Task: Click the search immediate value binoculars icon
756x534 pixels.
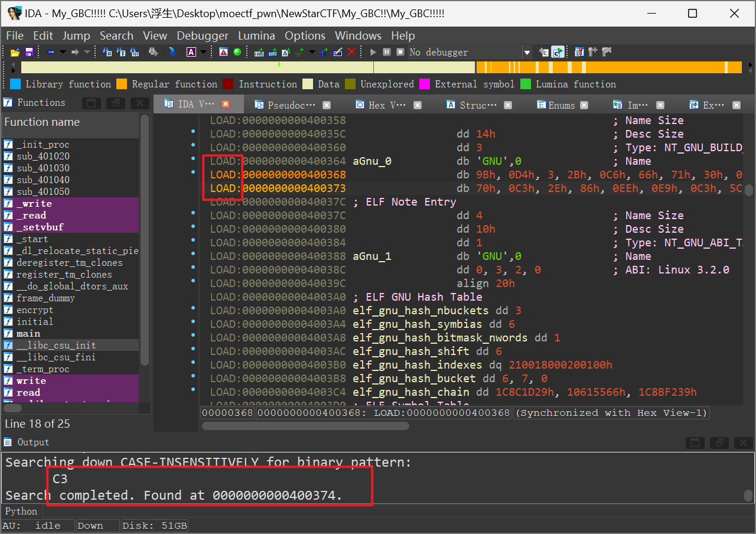Action: [x=107, y=52]
